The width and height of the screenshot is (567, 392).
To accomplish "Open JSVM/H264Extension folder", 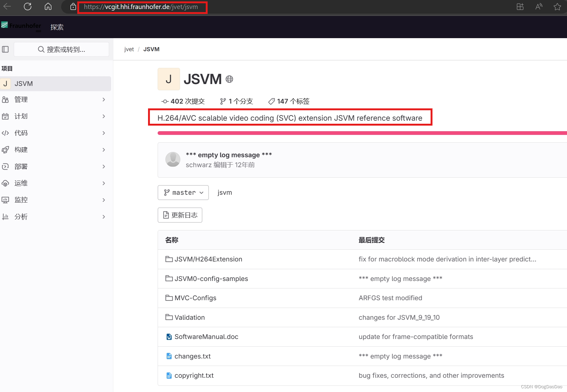I will (x=208, y=259).
